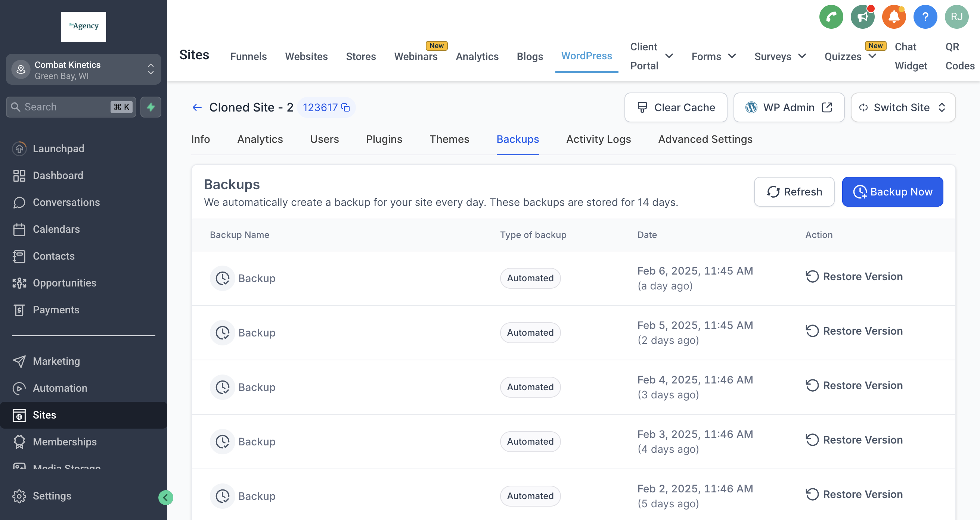
Task: Click the green lightning bolt quick actions icon
Action: tap(151, 107)
